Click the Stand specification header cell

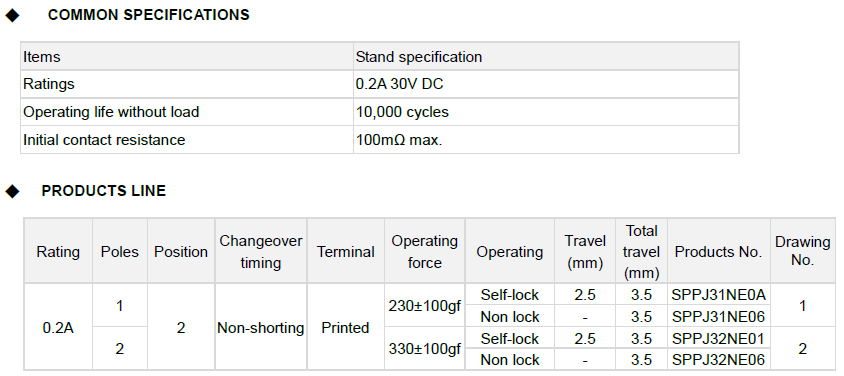pos(546,56)
